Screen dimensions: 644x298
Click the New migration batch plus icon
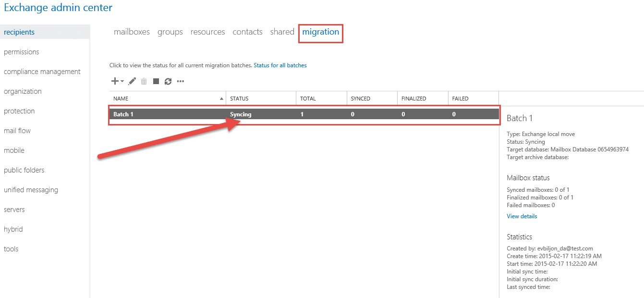pos(115,81)
